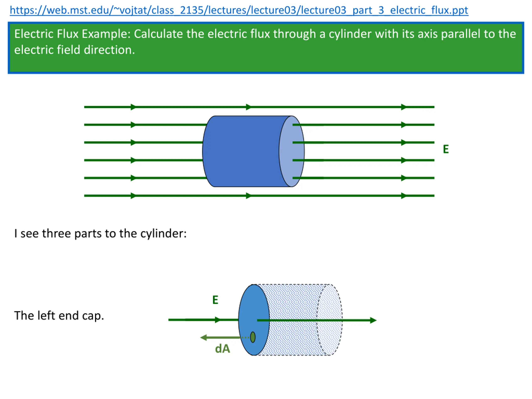
Task: Click 'I see three parts to the cylinder' text
Action: (101, 234)
